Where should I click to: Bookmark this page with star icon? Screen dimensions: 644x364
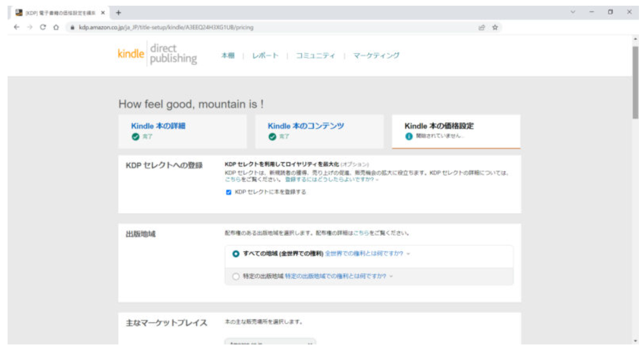tap(495, 28)
